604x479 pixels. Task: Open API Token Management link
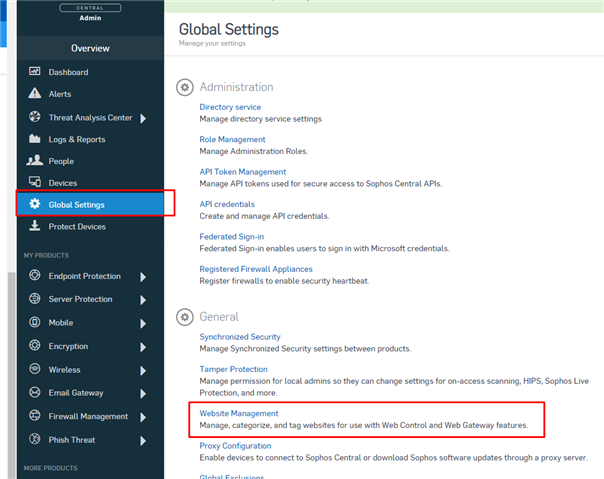[x=243, y=171]
